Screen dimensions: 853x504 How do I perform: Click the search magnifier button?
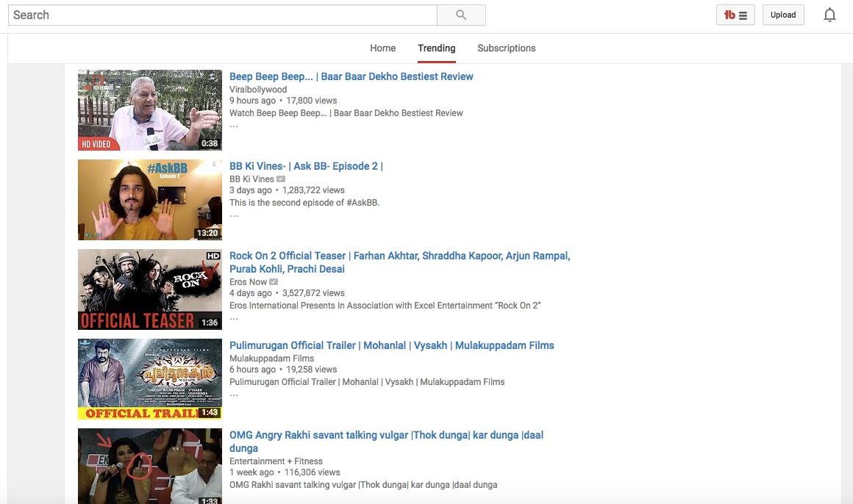click(461, 15)
